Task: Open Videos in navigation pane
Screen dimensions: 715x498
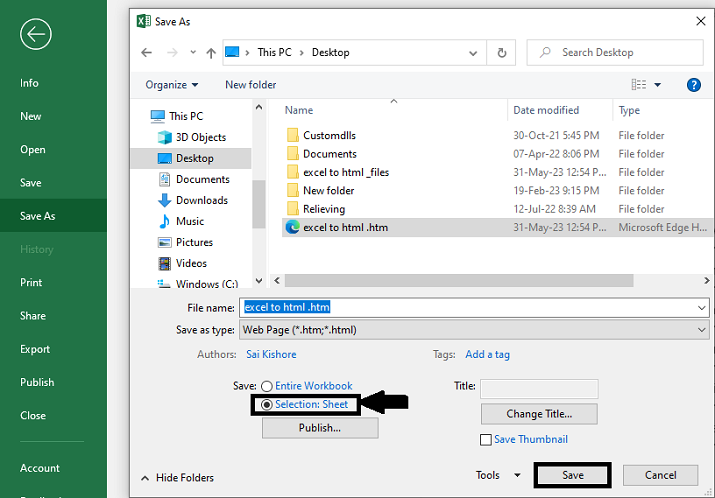Action: click(182, 263)
